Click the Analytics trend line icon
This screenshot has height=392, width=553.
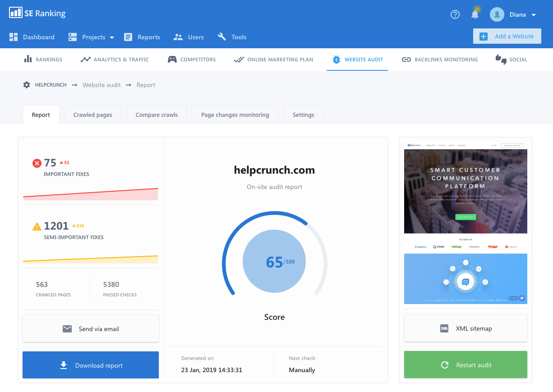tap(85, 60)
